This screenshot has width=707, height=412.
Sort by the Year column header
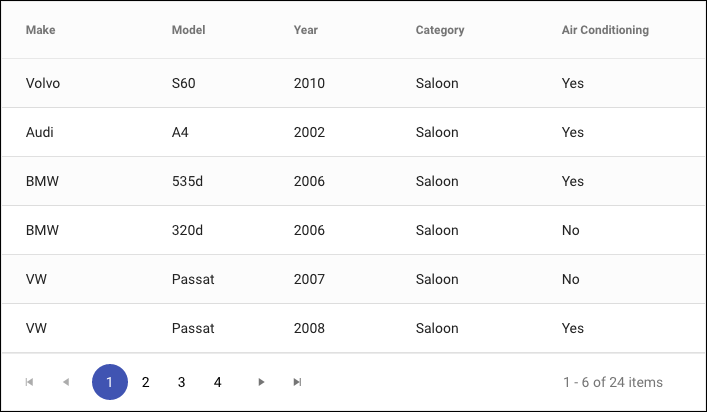(x=306, y=30)
